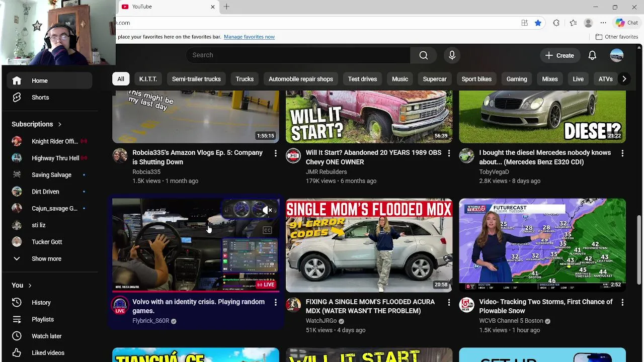Image resolution: width=644 pixels, height=362 pixels.
Task: Open Dirt Driven subscription
Action: point(49,192)
